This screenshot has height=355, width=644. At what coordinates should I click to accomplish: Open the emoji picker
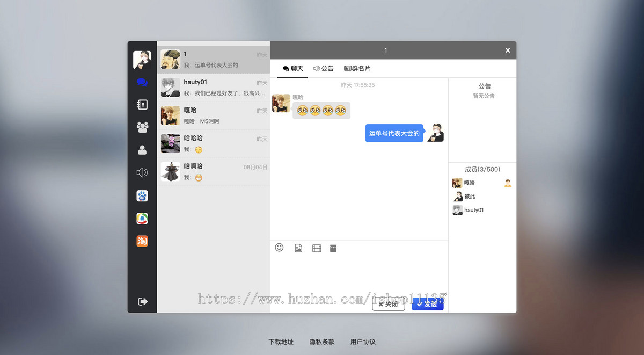(279, 248)
